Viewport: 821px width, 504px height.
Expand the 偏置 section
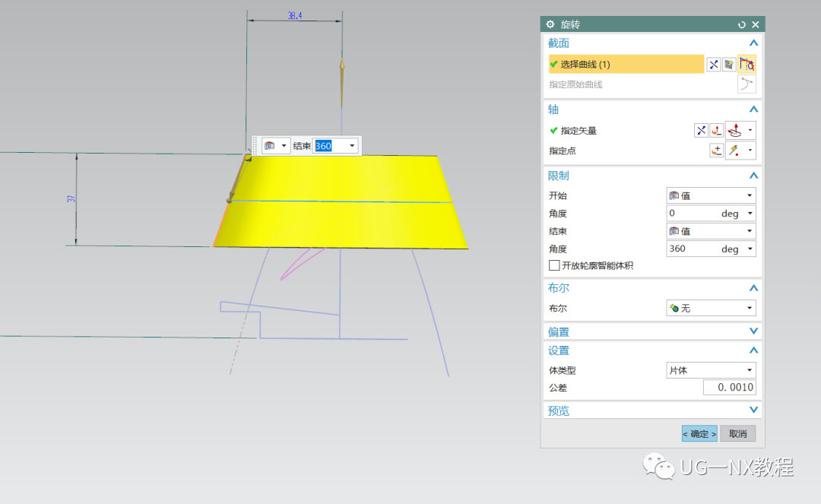tap(753, 331)
